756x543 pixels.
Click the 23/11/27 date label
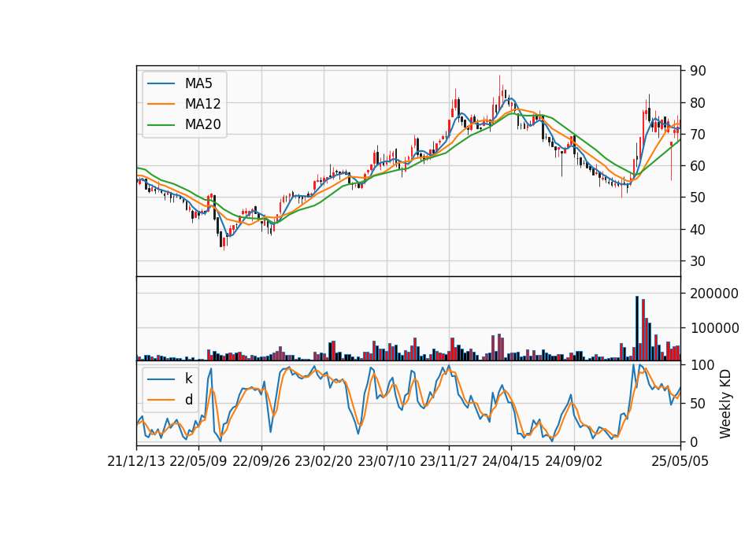(449, 461)
